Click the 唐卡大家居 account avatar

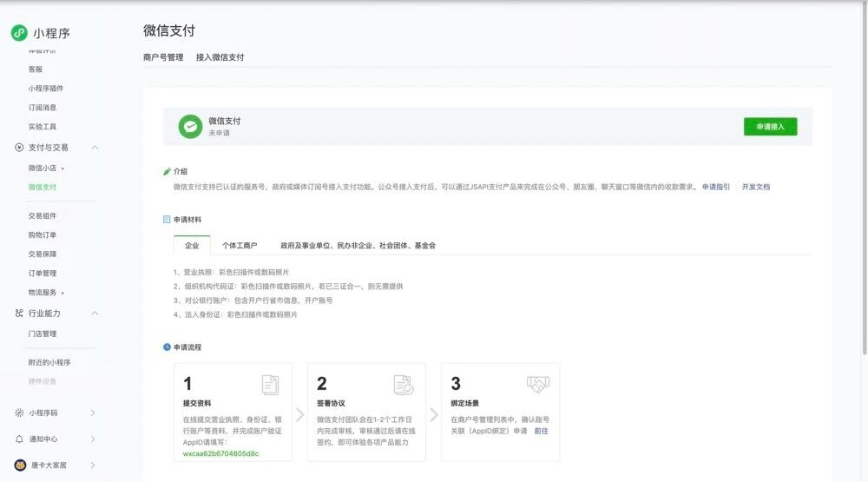(x=20, y=465)
